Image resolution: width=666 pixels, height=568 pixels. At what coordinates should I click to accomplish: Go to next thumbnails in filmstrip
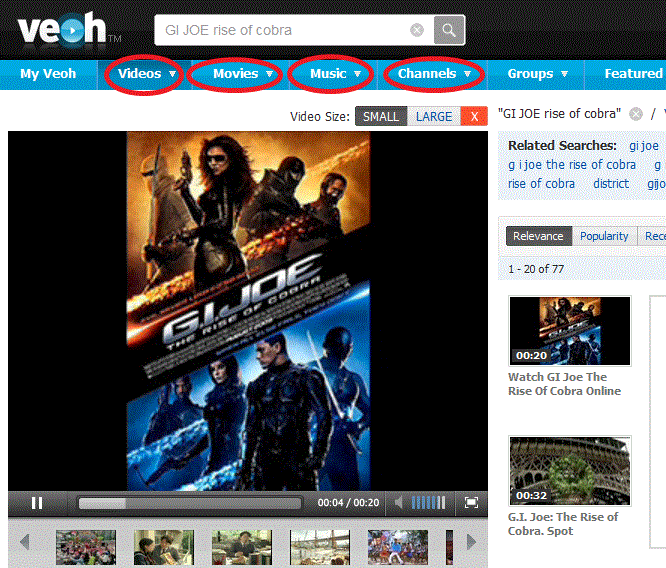click(471, 542)
